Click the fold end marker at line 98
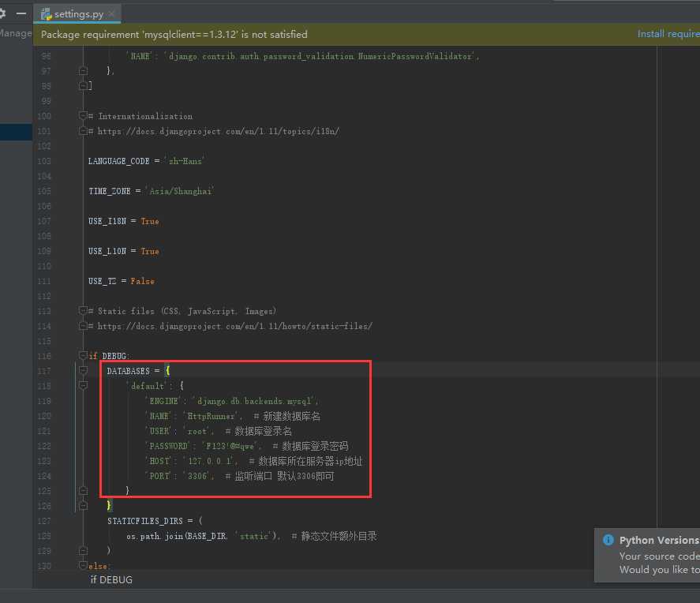Image resolution: width=700 pixels, height=603 pixels. coord(83,85)
